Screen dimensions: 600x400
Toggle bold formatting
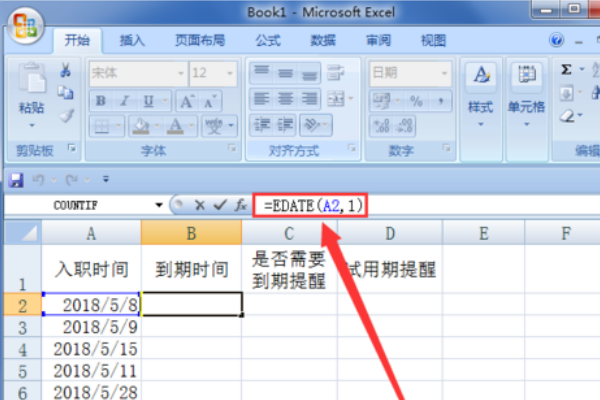click(101, 101)
